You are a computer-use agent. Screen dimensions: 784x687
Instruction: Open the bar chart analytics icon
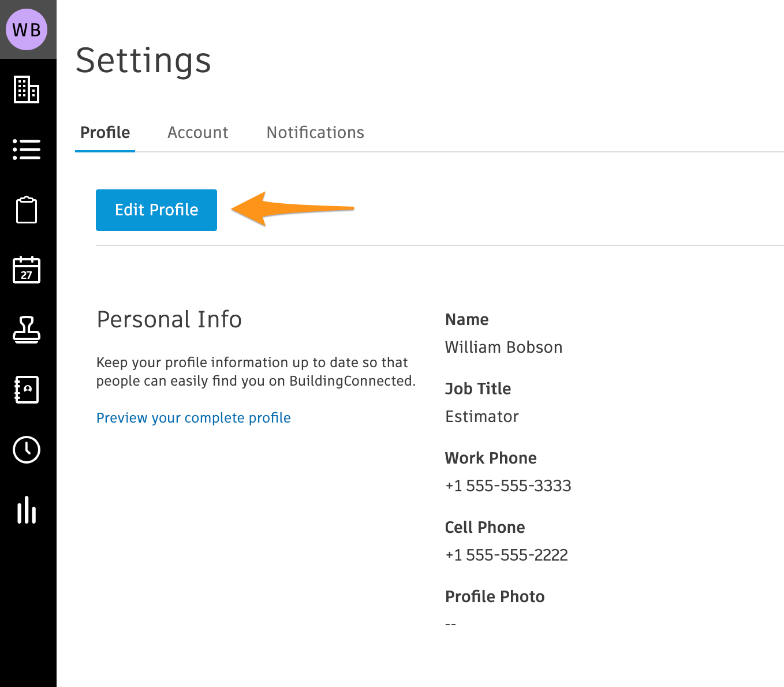click(27, 510)
